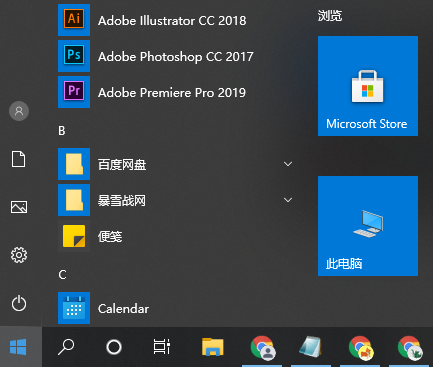Open taskbar Search magnifier
Screen dimensions: 433x367
(x=66, y=347)
